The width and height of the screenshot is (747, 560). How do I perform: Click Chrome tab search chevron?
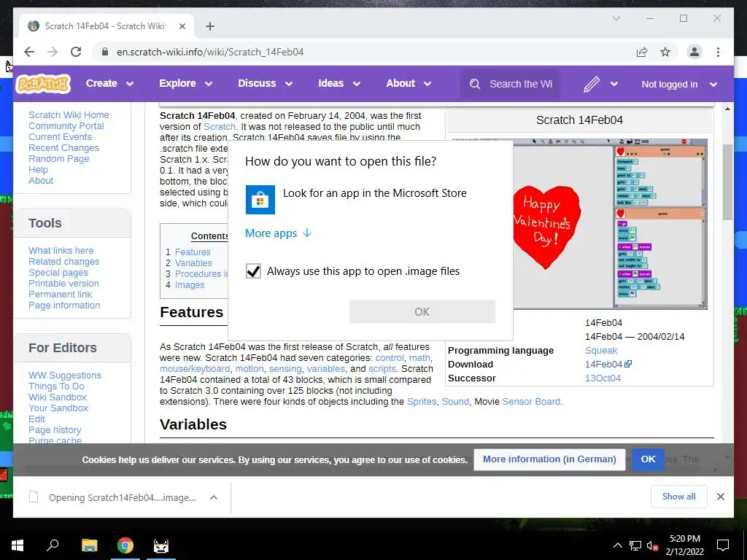pos(616,18)
